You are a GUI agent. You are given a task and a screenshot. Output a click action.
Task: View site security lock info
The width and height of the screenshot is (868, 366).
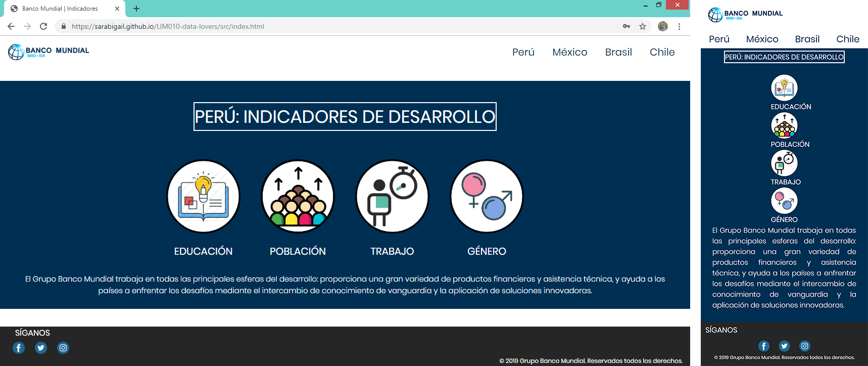(x=64, y=26)
